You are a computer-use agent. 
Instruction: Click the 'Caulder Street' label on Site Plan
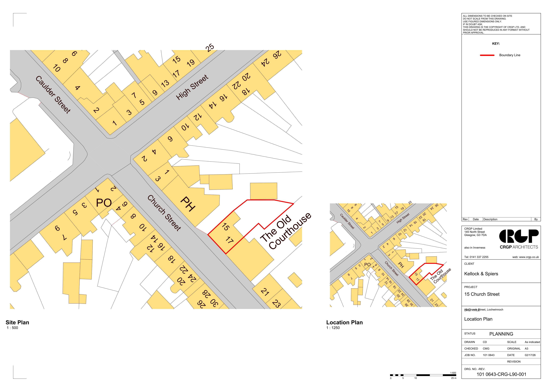pyautogui.click(x=53, y=95)
